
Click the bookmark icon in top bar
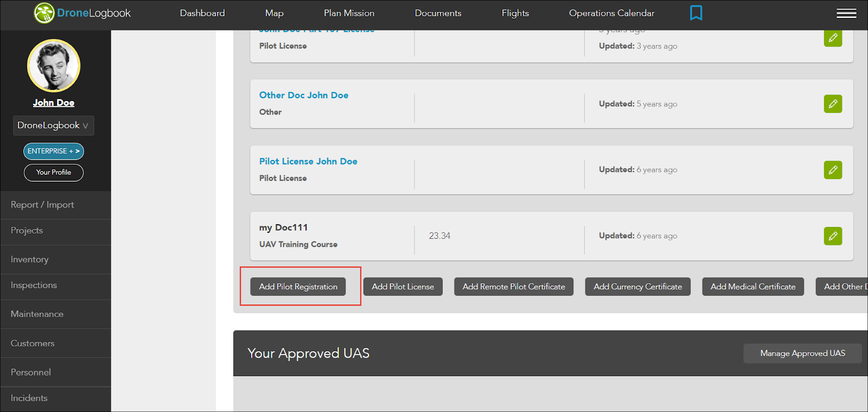(x=696, y=12)
